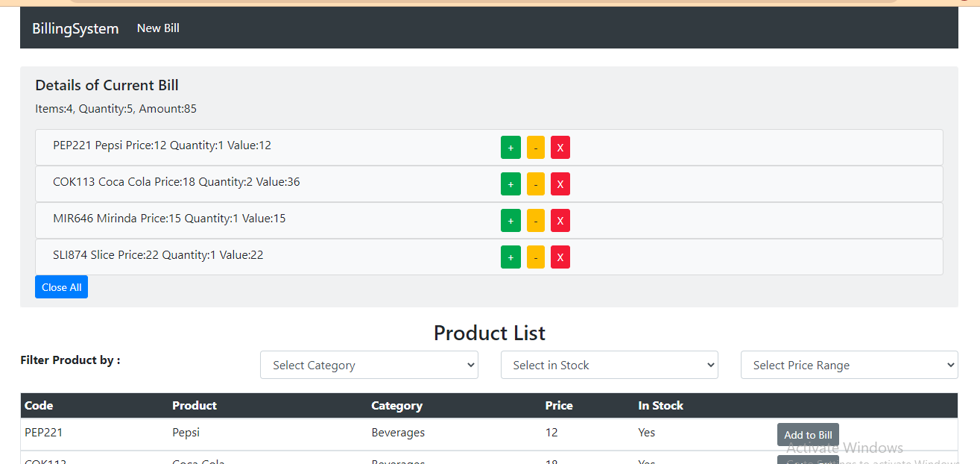Decrease Slice quantity with yellow minus icon

tap(535, 257)
